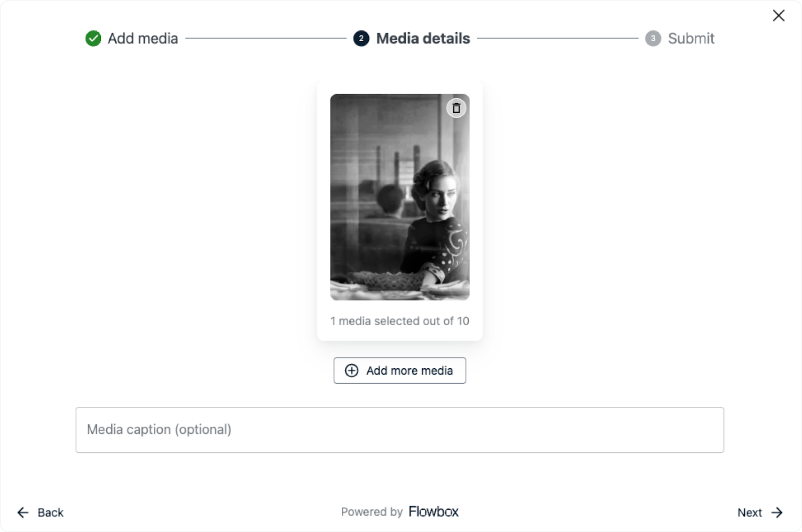This screenshot has height=532, width=802.
Task: Click the 'Powered by' footer text
Action: pyautogui.click(x=371, y=512)
